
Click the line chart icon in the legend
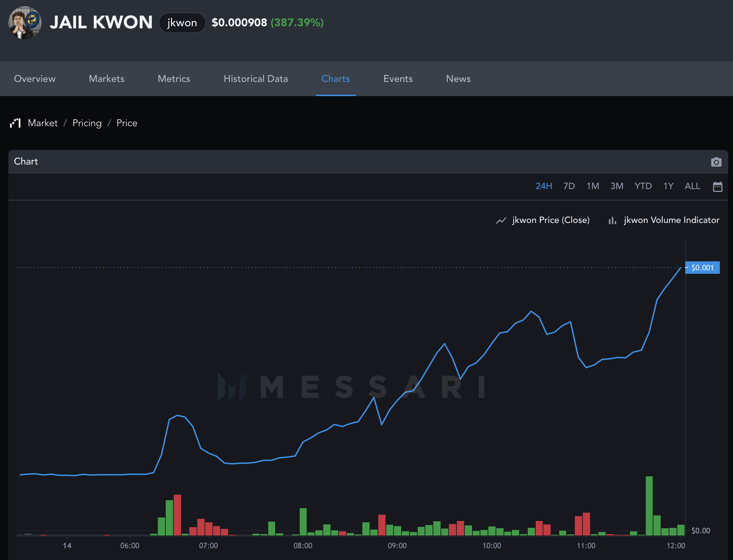point(501,220)
